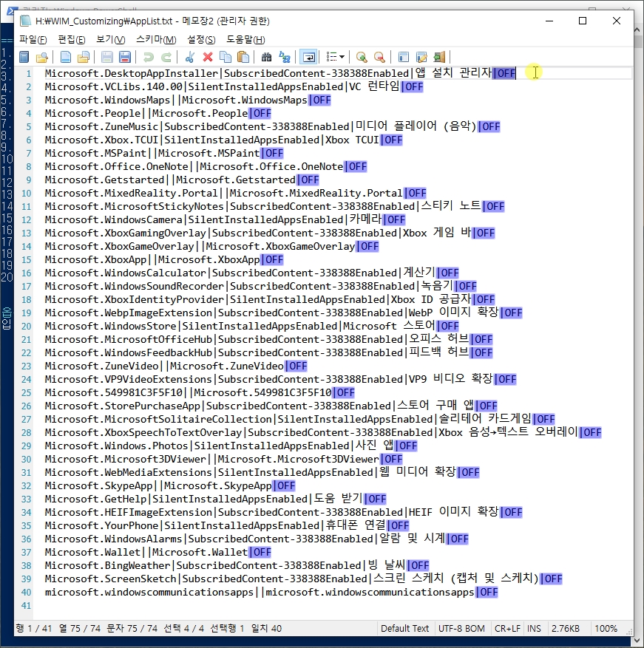
Task: Click the Microsoft.YourPhone line text
Action: (x=227, y=525)
